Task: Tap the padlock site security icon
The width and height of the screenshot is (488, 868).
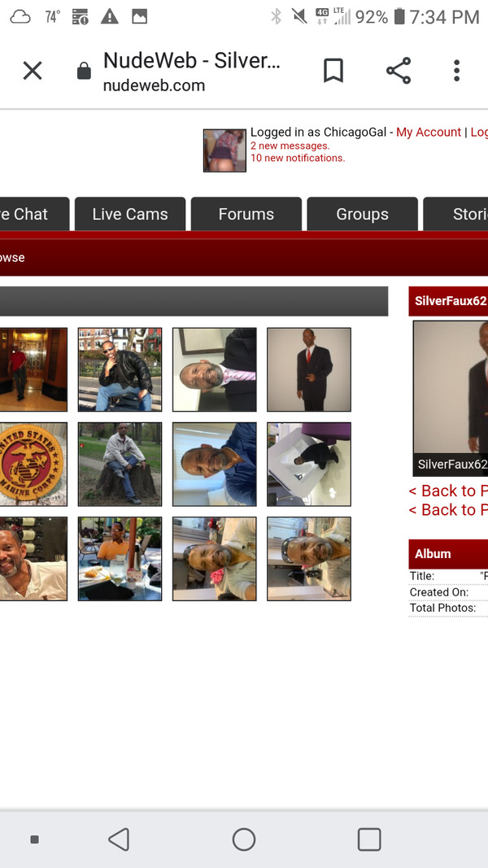Action: click(x=84, y=71)
